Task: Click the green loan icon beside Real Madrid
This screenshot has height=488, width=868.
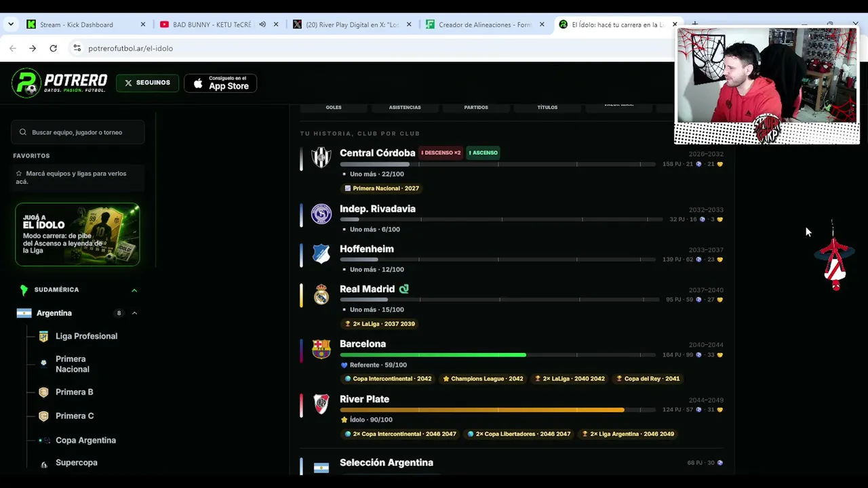Action: 404,289
